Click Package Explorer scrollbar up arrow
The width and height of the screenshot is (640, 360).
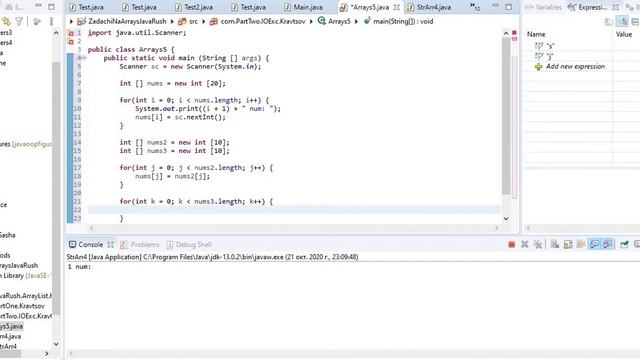tap(56, 33)
